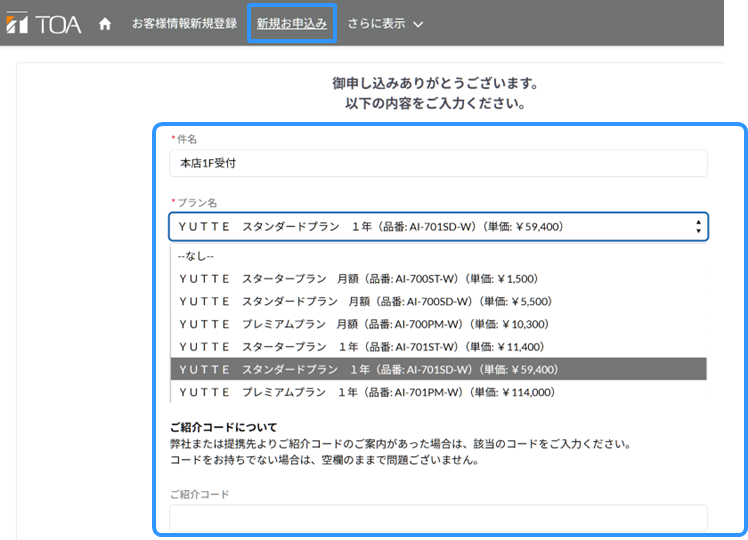Click into the ご紹介コード input box
748x540 pixels.
pyautogui.click(x=438, y=518)
